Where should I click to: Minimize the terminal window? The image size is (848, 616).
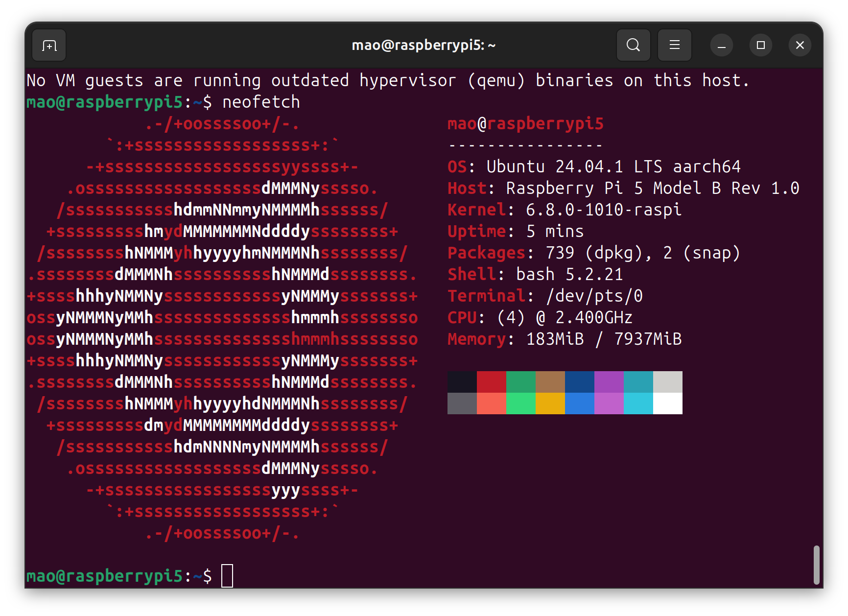[x=721, y=46]
